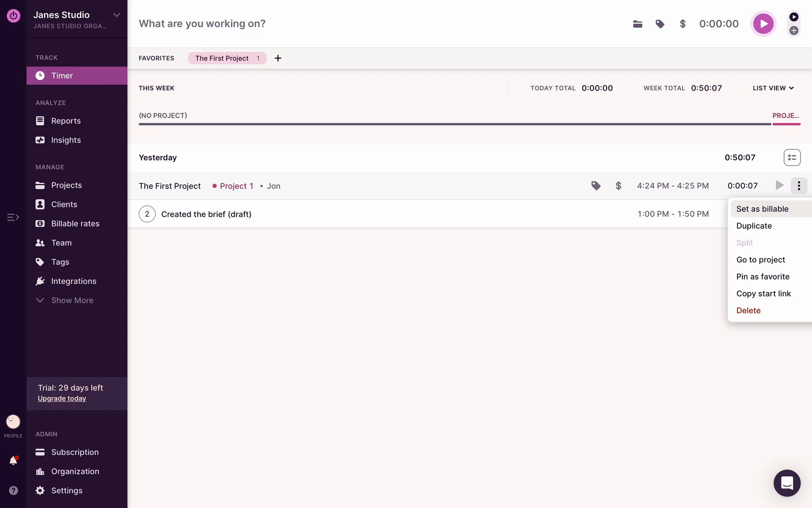Expand the Janes Studio workspace dropdown
812x508 pixels.
pyautogui.click(x=116, y=15)
